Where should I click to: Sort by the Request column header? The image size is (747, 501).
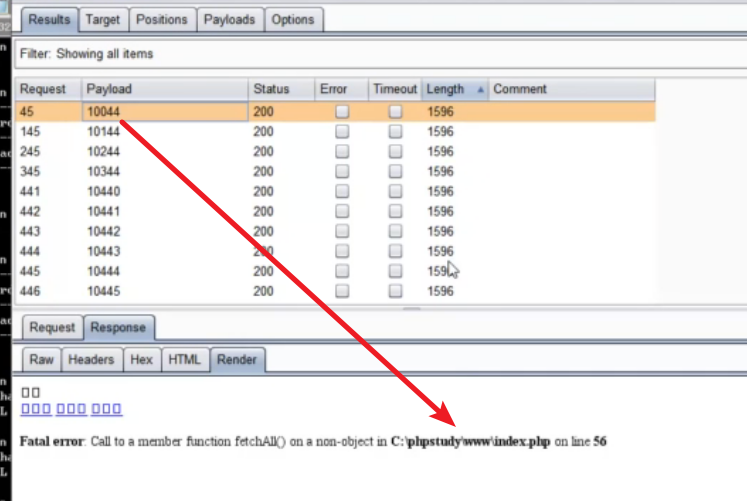(48, 89)
